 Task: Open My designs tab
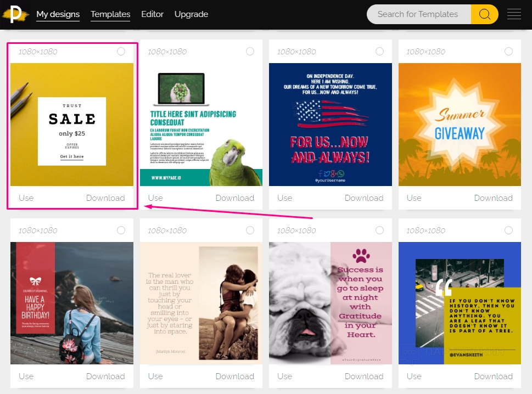pyautogui.click(x=58, y=14)
